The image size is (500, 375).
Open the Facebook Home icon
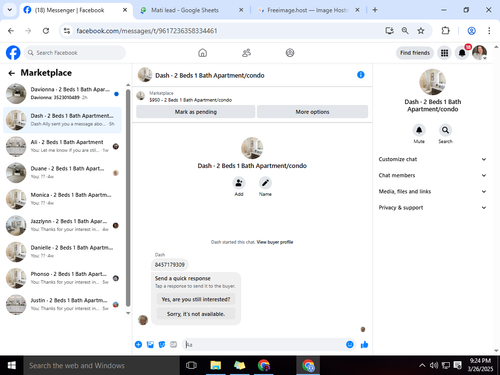(202, 53)
